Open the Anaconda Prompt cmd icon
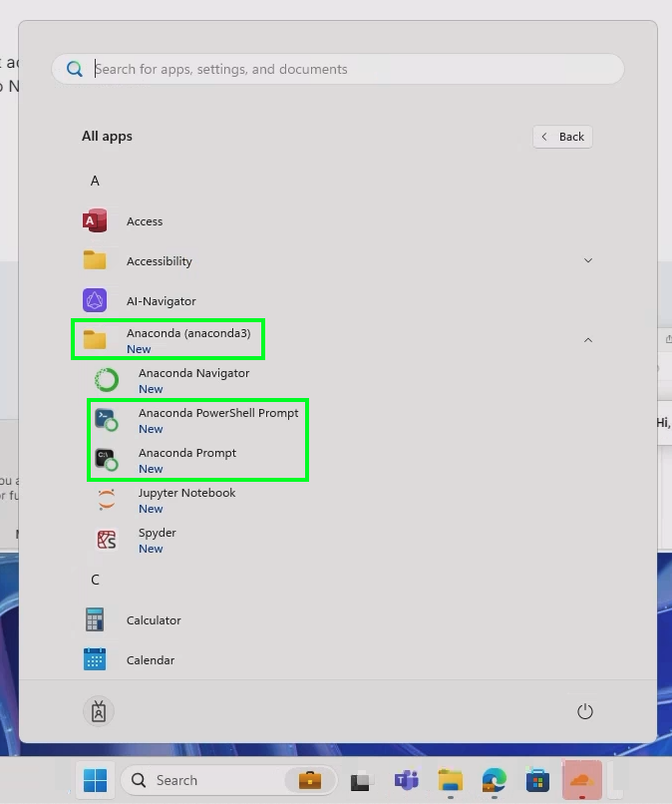This screenshot has width=672, height=804. (107, 460)
